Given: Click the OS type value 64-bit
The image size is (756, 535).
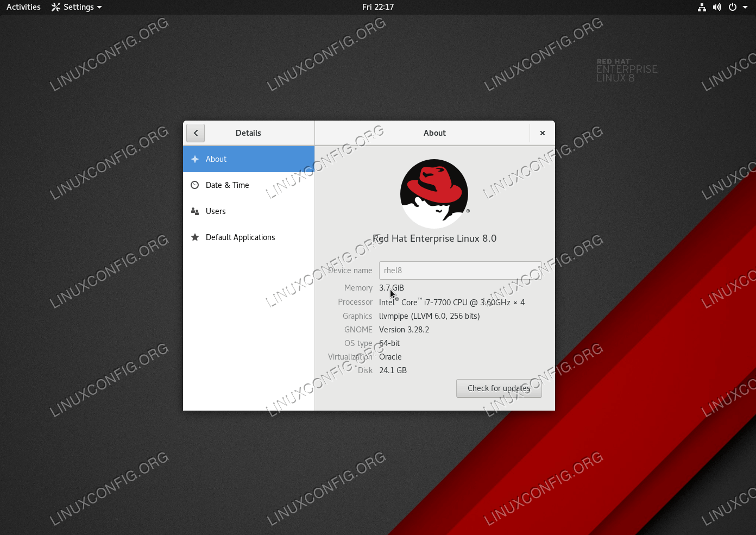Looking at the screenshot, I should (x=389, y=343).
